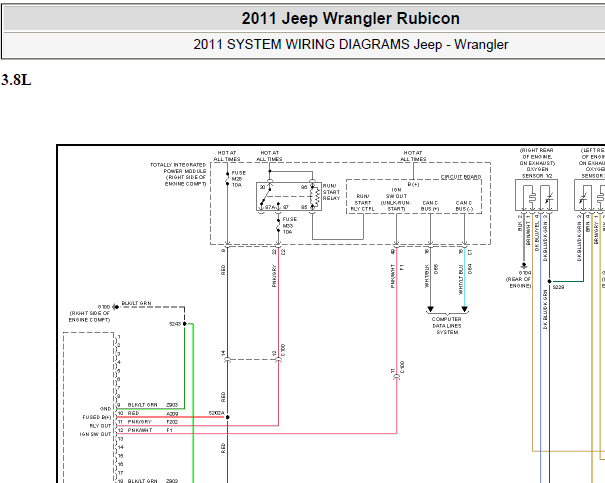The width and height of the screenshot is (605, 483).
Task: Click the 'COMPUTER DATA LINES SYSTEM' label
Action: pyautogui.click(x=447, y=326)
